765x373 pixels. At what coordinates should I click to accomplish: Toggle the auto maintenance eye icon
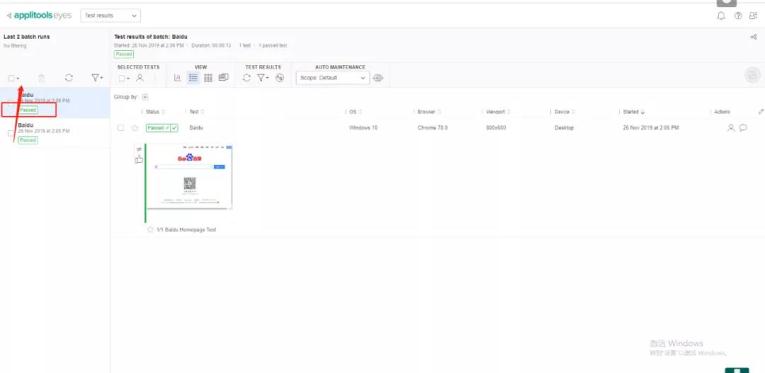click(x=378, y=78)
